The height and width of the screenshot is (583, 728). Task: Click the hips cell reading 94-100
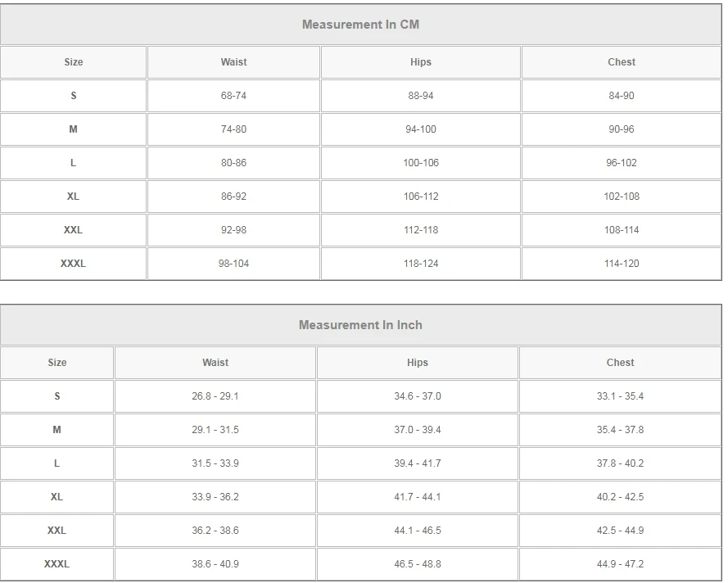point(421,129)
